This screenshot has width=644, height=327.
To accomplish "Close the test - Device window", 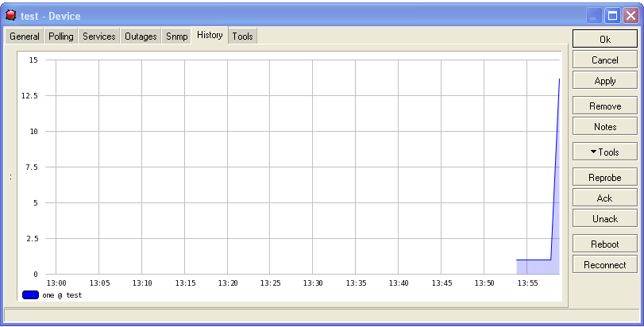I will (631, 16).
